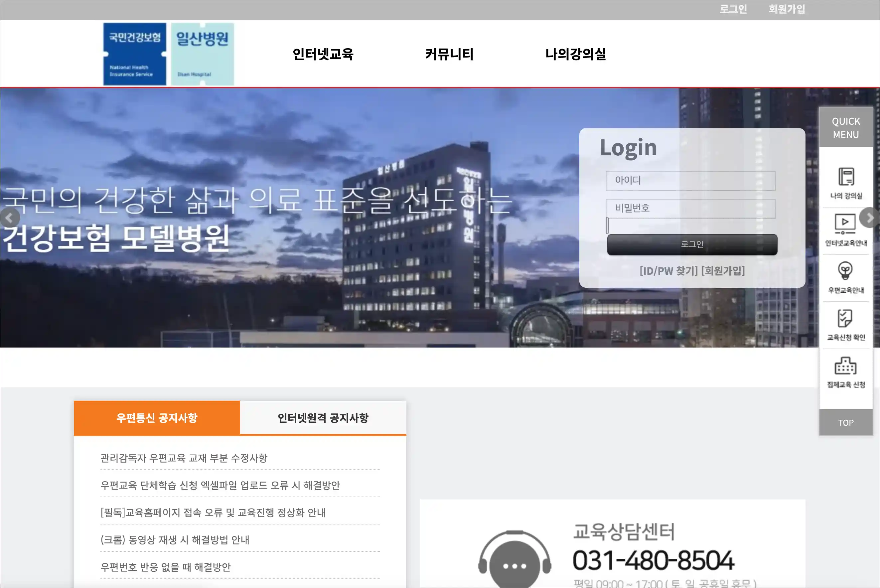880x588 pixels.
Task: Click the headset counseling center icon
Action: click(x=514, y=559)
